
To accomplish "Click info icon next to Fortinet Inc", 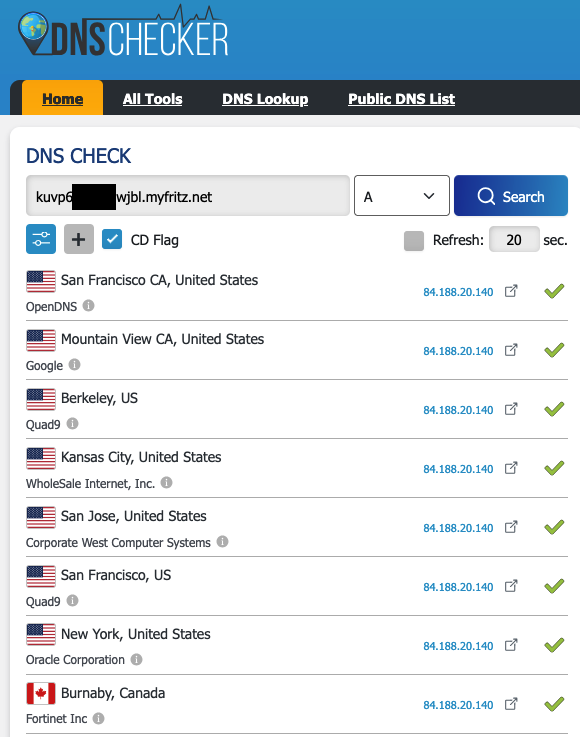I will 98,718.
